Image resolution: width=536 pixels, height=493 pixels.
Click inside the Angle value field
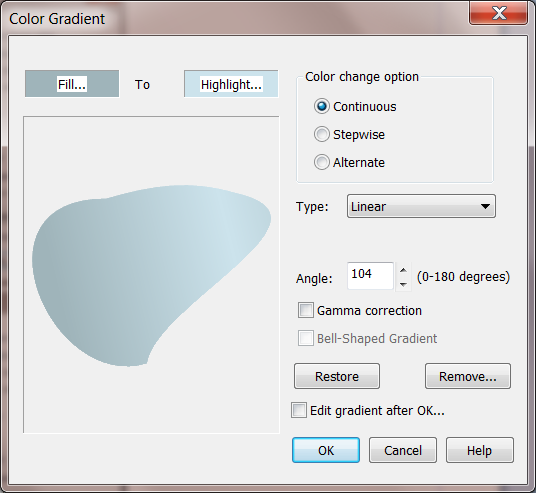[370, 276]
